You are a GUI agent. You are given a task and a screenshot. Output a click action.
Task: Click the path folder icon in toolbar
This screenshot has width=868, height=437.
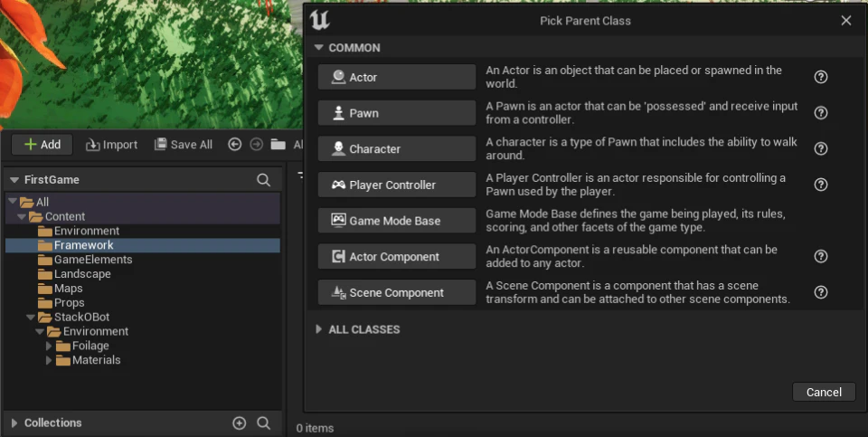click(x=278, y=145)
